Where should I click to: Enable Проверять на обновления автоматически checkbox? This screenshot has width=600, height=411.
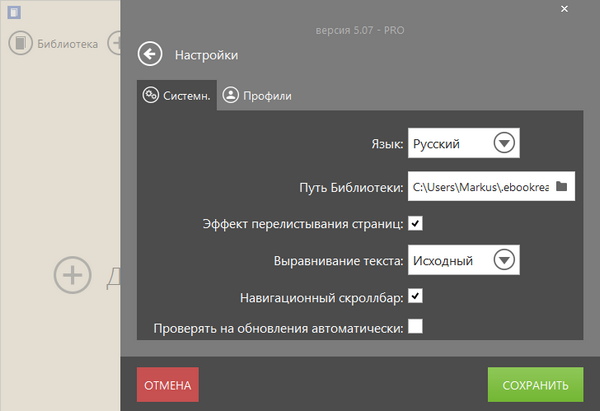pos(415,326)
